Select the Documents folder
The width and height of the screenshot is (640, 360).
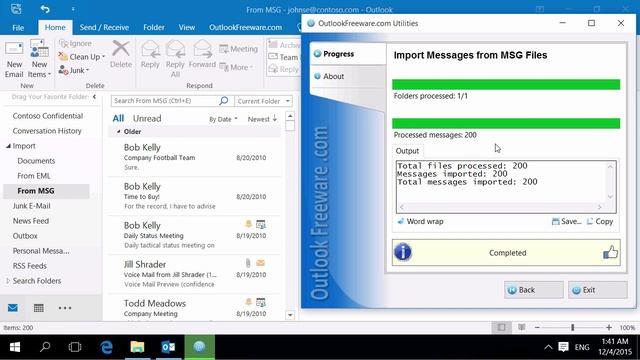36,161
